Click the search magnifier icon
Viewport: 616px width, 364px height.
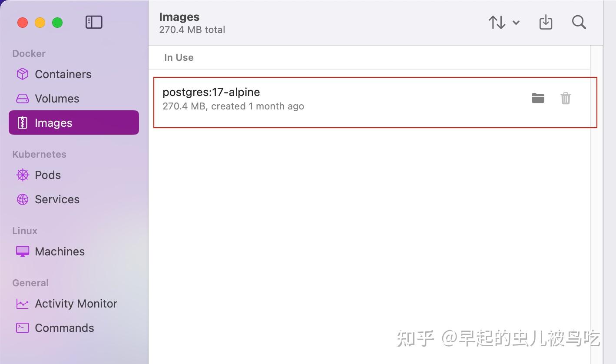pos(579,22)
